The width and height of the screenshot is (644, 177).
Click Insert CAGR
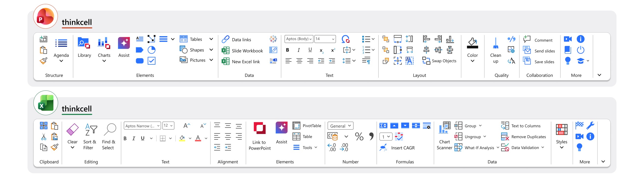(397, 147)
